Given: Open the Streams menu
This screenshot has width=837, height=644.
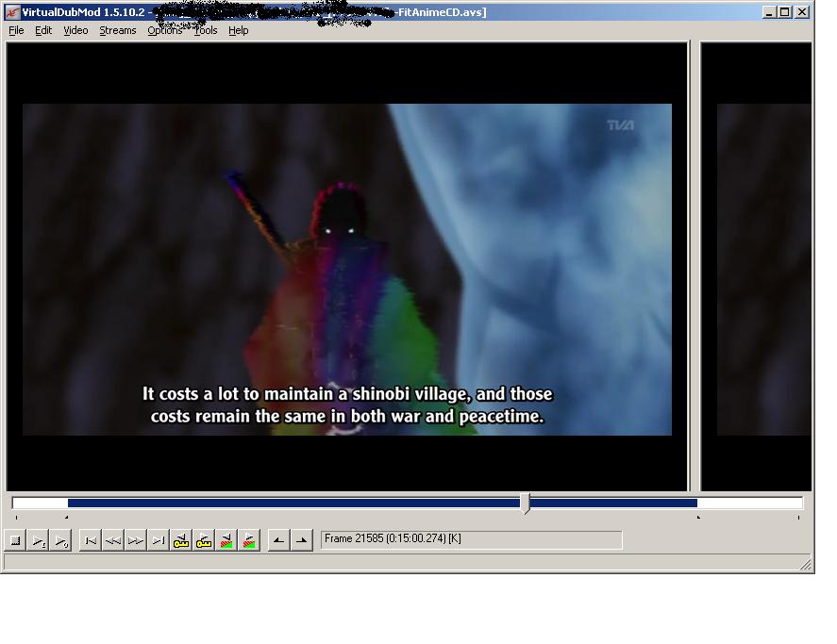Looking at the screenshot, I should 117,30.
